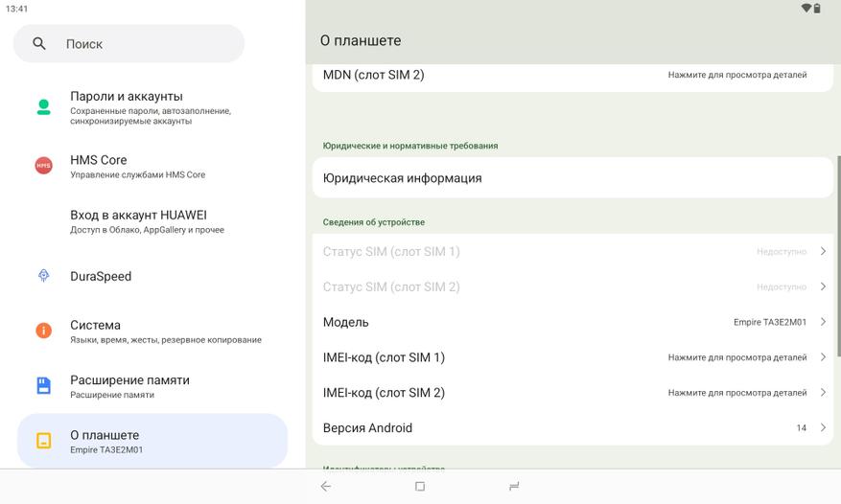841x504 pixels.
Task: Tap the DuraSpeed rocket icon
Action: pos(43,276)
